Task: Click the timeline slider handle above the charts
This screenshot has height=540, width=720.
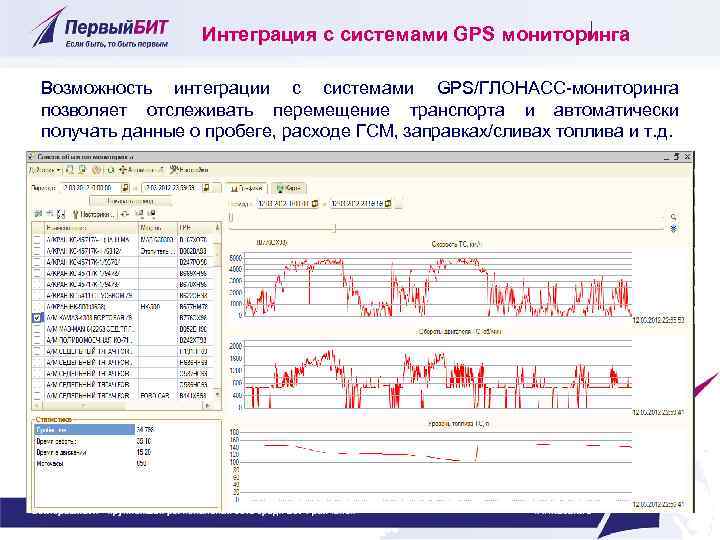Action: 335,228
